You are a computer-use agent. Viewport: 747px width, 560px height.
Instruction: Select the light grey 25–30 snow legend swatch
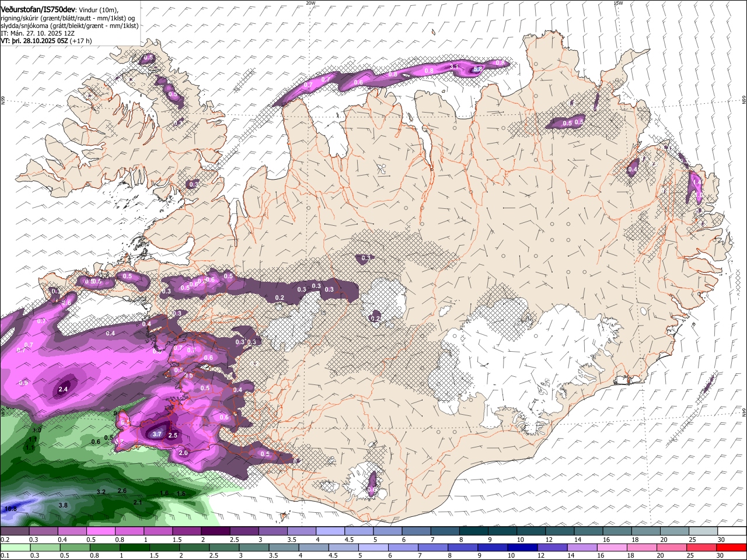pos(703,531)
